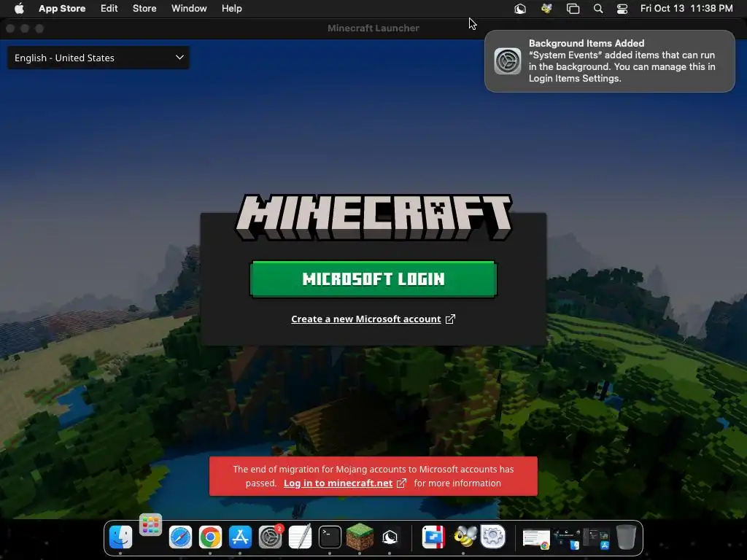Click the crescent-moon box app in the dock
Screen dimensions: 747x560
pyautogui.click(x=390, y=537)
